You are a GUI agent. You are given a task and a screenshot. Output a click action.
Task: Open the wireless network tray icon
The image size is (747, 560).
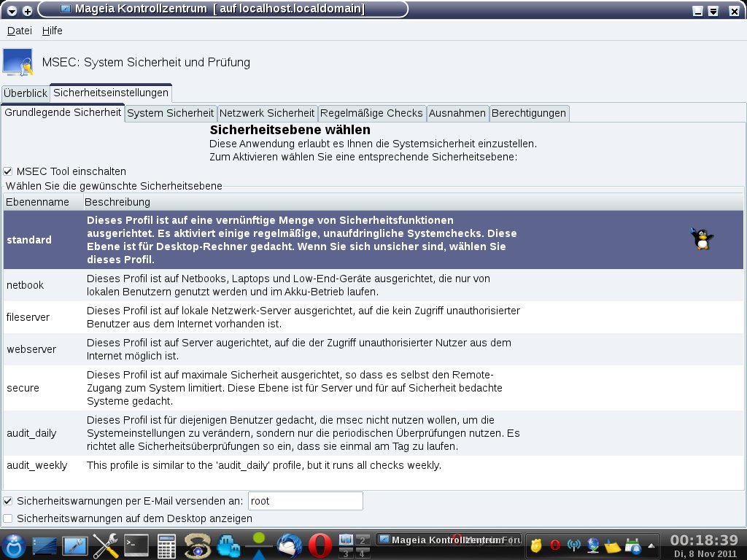click(575, 545)
